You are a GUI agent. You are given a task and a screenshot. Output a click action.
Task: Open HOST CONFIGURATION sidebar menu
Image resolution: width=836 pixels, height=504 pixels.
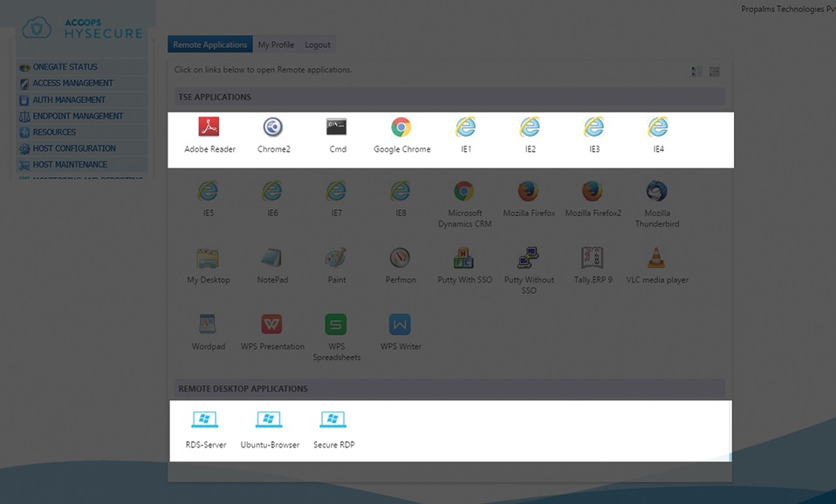pos(82,148)
